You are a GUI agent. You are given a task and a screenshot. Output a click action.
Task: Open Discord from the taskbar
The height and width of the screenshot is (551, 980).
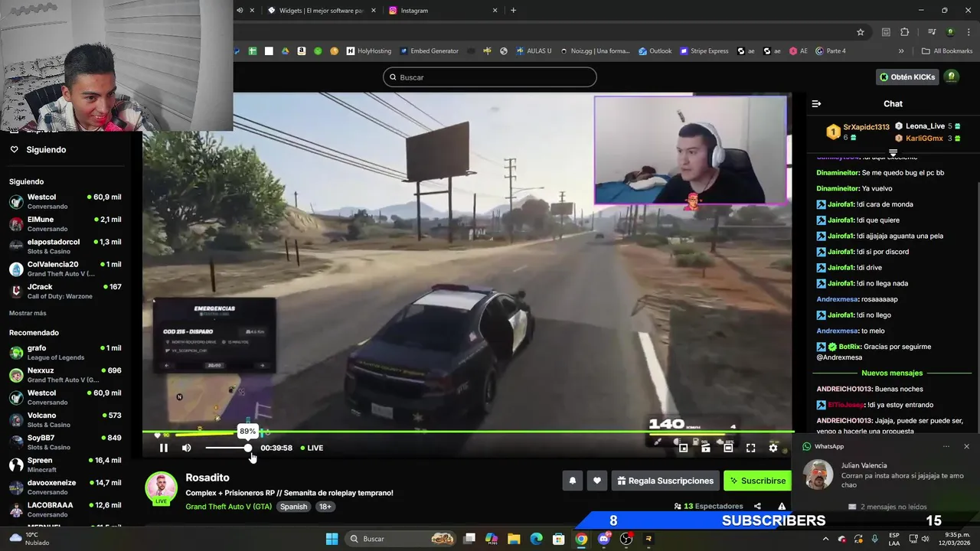604,539
